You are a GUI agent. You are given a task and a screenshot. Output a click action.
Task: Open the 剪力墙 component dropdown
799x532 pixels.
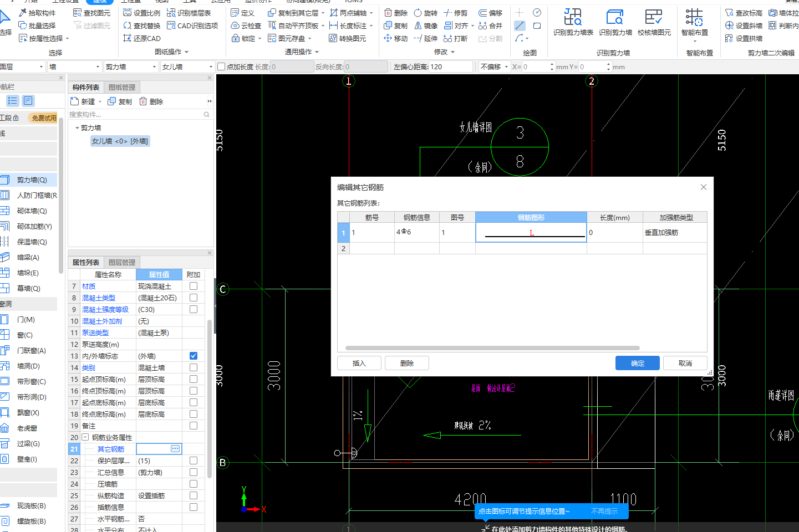click(x=131, y=66)
